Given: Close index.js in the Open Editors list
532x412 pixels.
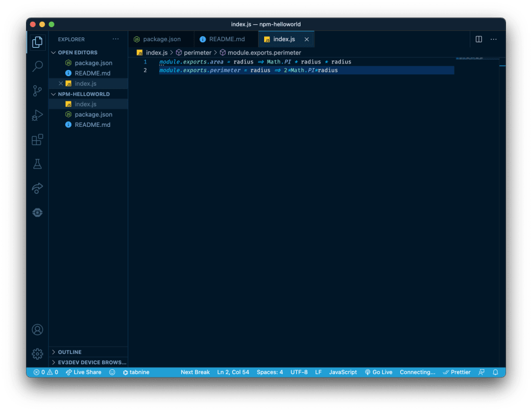Looking at the screenshot, I should (x=60, y=83).
